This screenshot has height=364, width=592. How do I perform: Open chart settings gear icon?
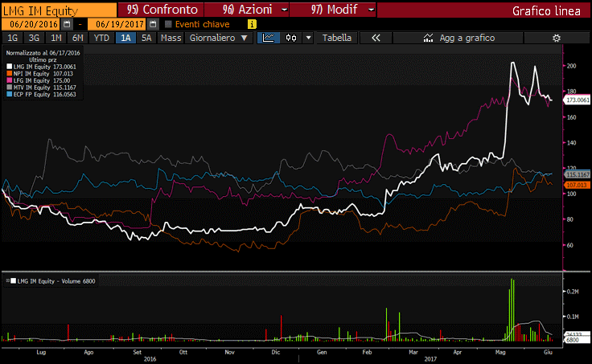(x=556, y=38)
